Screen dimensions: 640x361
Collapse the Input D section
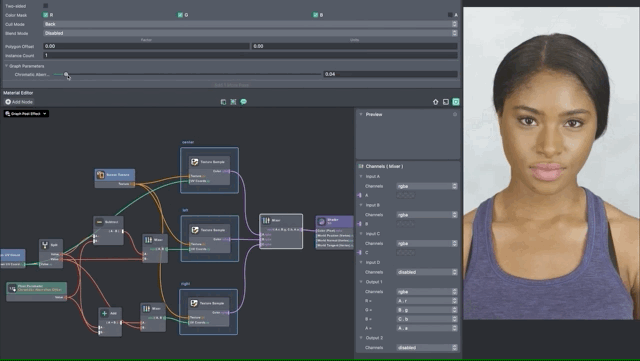361,262
